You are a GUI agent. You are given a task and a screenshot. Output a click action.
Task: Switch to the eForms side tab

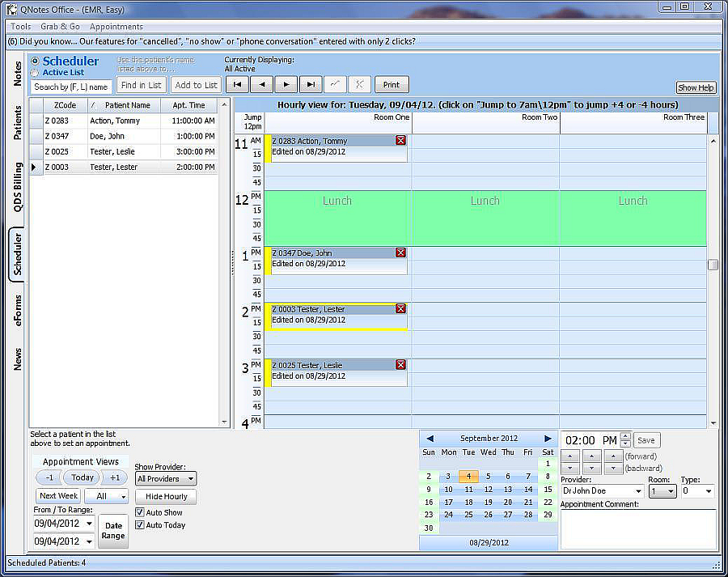[17, 310]
